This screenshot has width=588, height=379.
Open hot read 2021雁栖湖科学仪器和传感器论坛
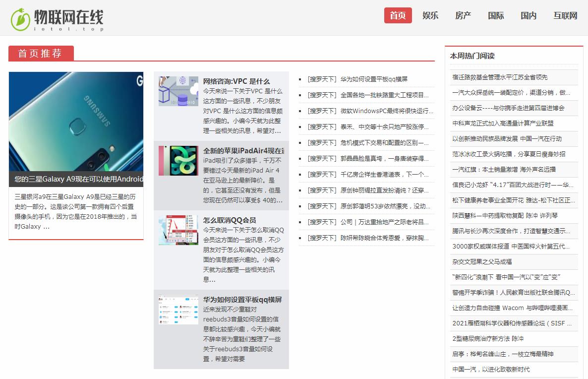pyautogui.click(x=512, y=323)
